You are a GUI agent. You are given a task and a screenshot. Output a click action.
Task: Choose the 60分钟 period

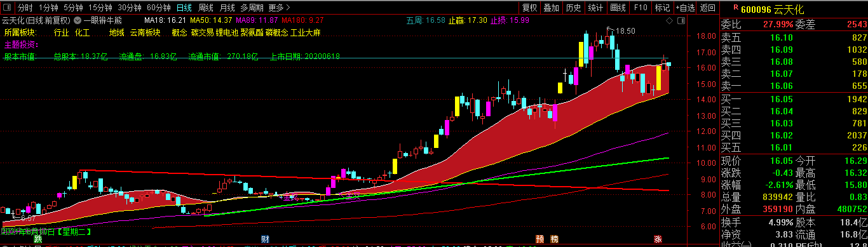tap(158, 8)
